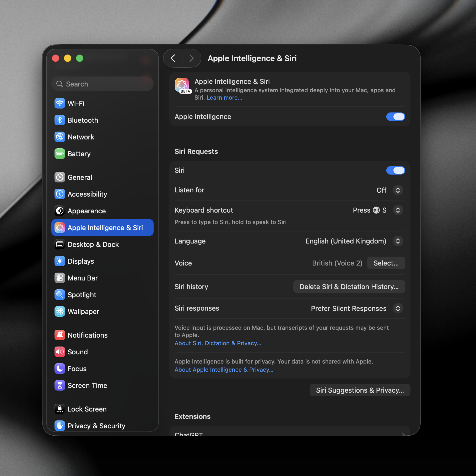
Task: Click the Search field
Action: pyautogui.click(x=102, y=84)
